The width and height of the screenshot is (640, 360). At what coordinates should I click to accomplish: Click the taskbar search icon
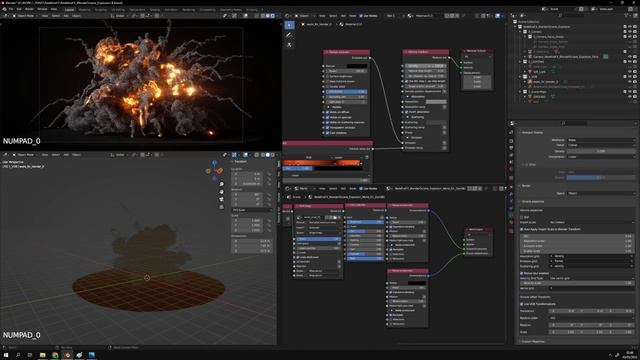pyautogui.click(x=18, y=355)
